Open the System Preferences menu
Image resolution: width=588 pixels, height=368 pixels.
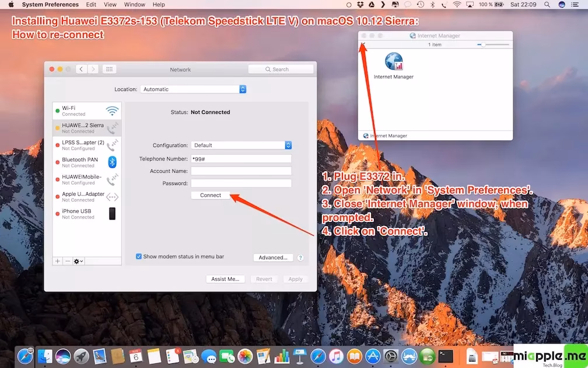[50, 5]
